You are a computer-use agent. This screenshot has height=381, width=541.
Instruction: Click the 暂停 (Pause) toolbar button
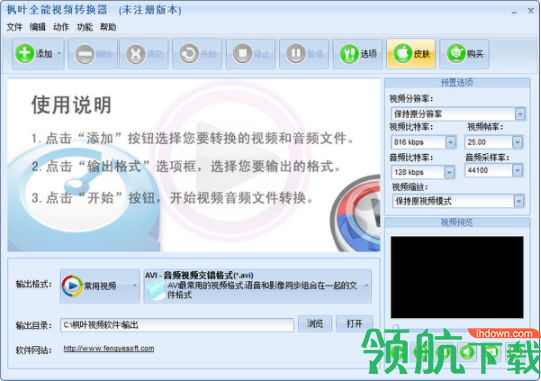304,54
